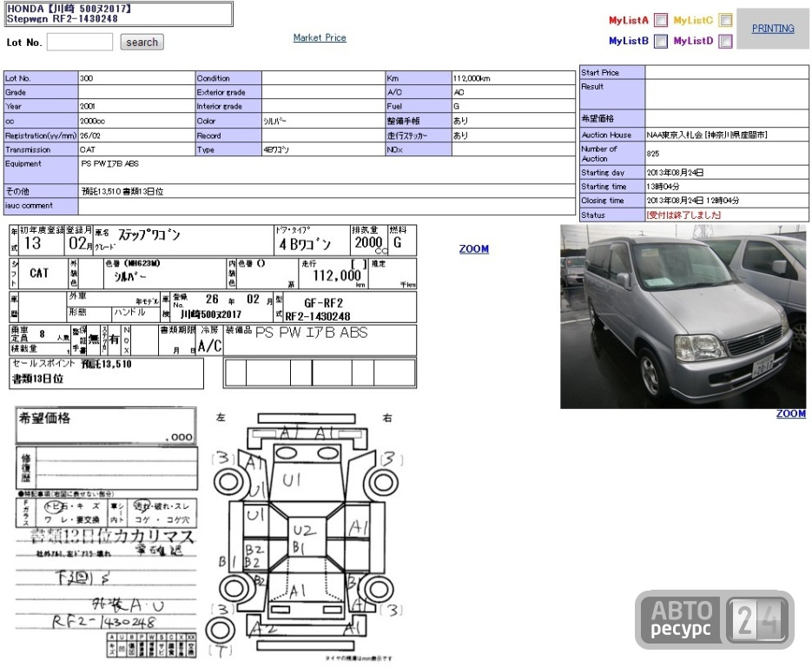The height and width of the screenshot is (667, 812).
Task: Check the MyListD checkbox
Action: (725, 41)
